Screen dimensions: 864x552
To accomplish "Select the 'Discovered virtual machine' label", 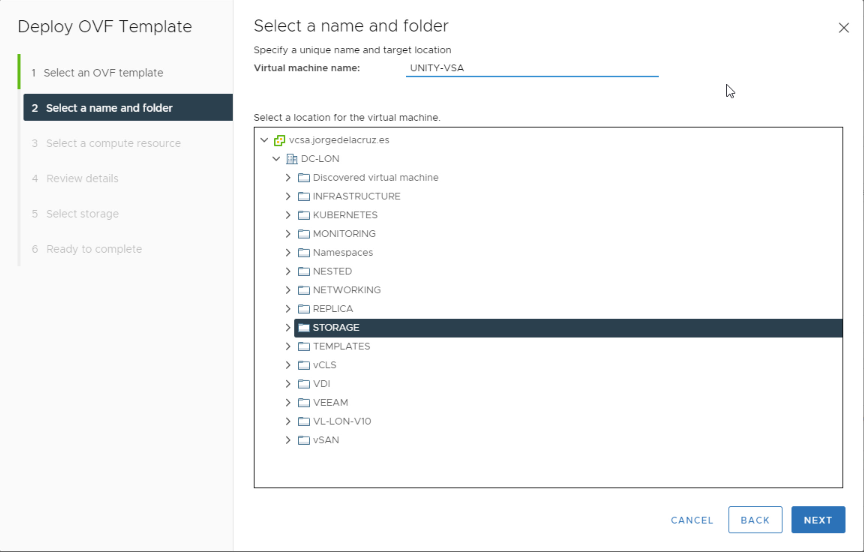I will (x=376, y=177).
